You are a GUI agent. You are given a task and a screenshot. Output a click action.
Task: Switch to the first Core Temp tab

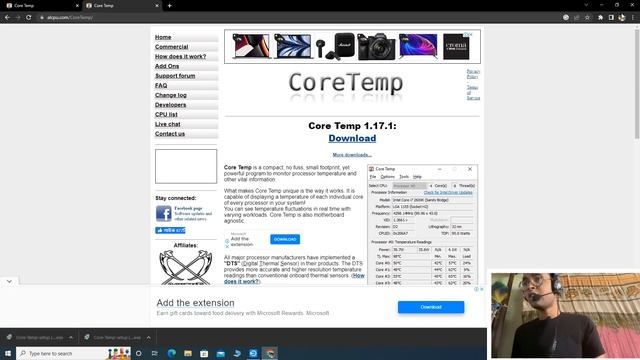(x=41, y=6)
